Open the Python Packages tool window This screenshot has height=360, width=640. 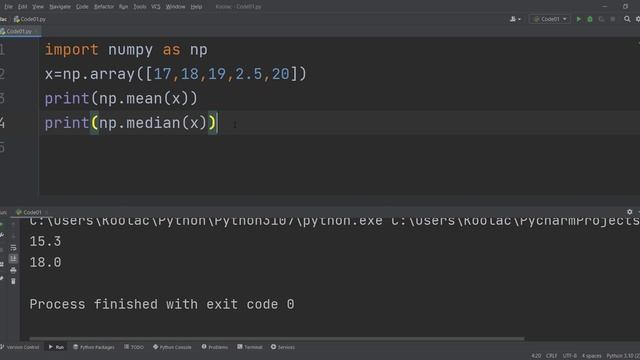tap(93, 347)
